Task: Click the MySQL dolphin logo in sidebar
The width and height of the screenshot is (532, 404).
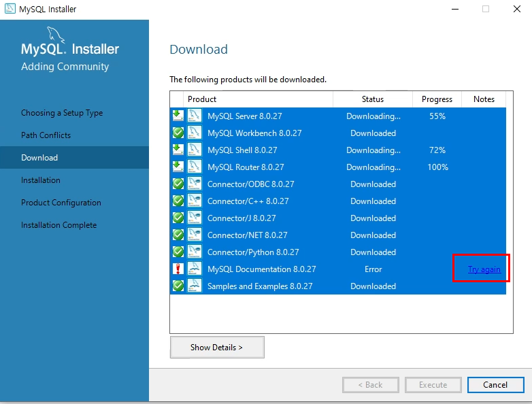Action: (56, 35)
